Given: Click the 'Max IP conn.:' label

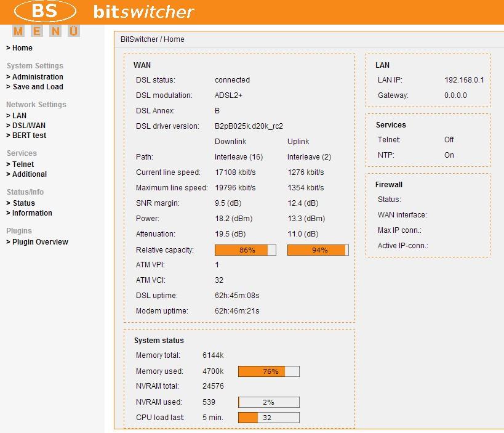Looking at the screenshot, I should pos(399,230).
